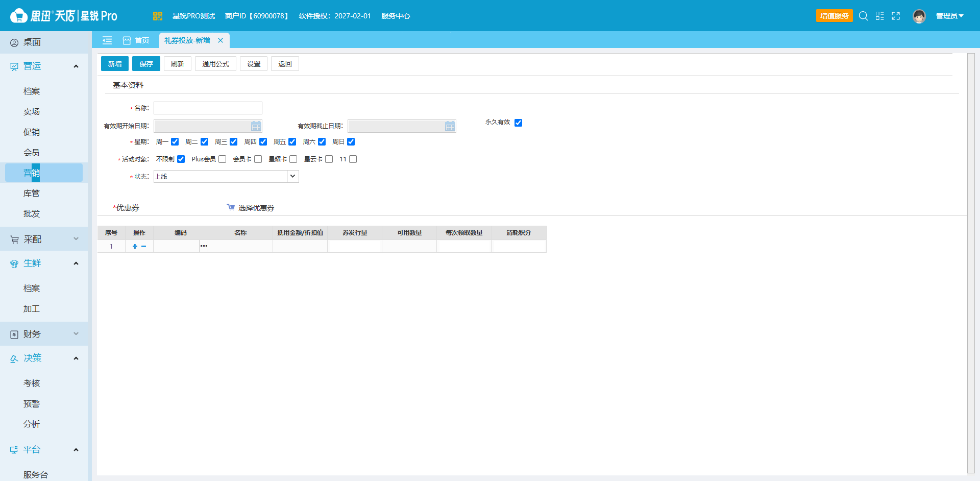980x481 pixels.
Task: Remove the row with minus icon
Action: (144, 246)
